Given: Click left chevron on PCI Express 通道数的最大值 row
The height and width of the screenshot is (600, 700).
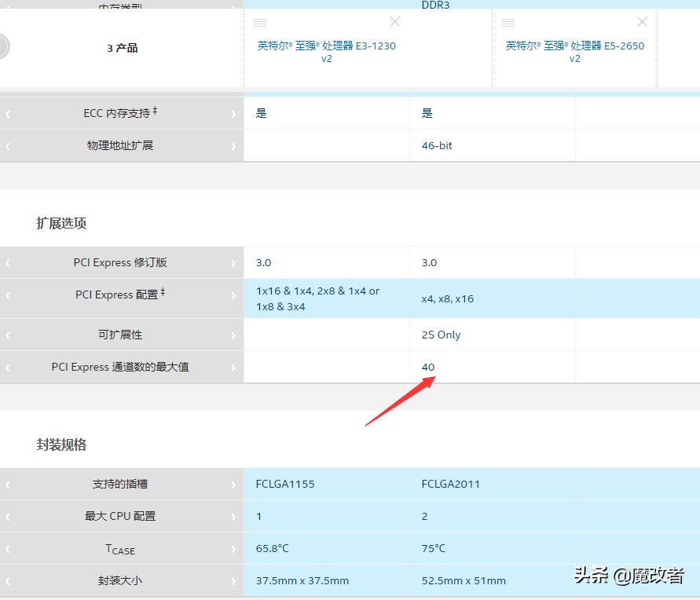Looking at the screenshot, I should coord(8,368).
